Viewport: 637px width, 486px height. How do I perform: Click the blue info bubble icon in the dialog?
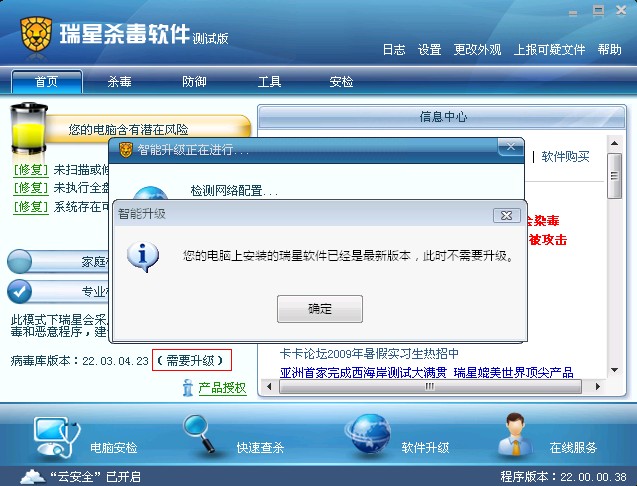coord(143,257)
